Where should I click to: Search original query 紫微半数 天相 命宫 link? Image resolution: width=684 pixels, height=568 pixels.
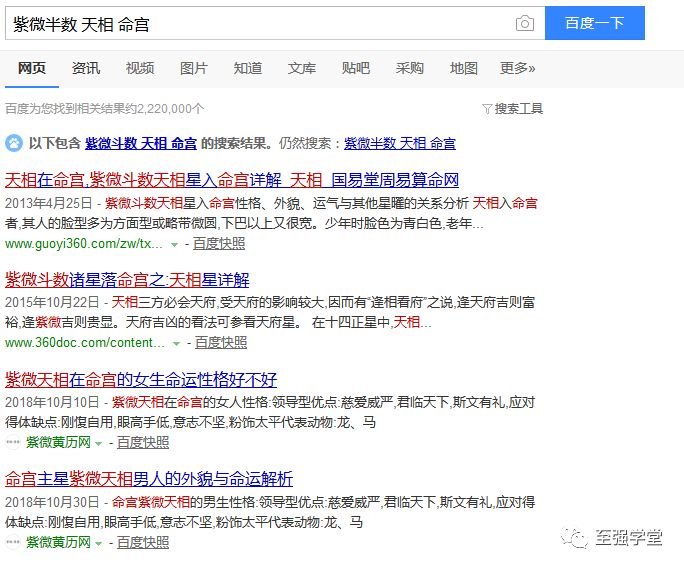pyautogui.click(x=400, y=143)
